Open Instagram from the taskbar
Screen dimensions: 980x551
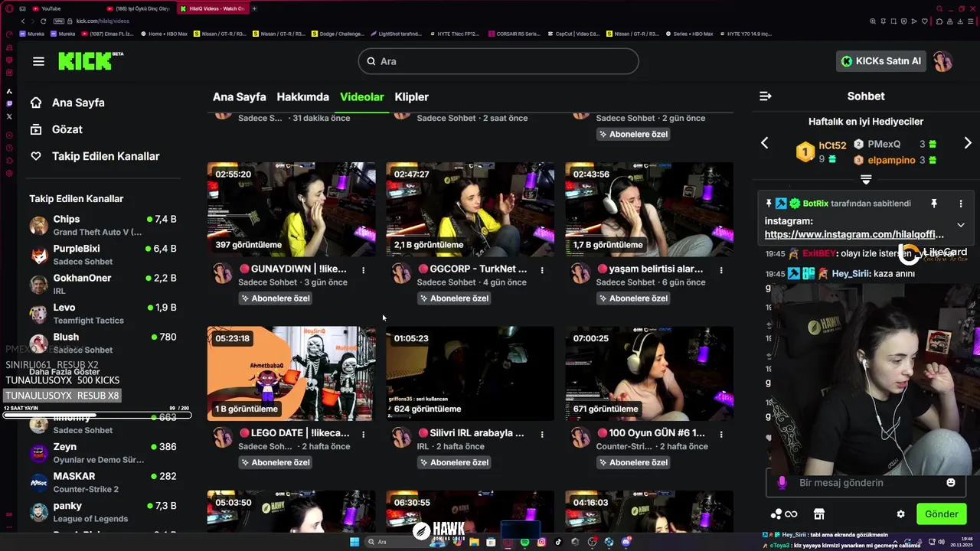pyautogui.click(x=541, y=542)
